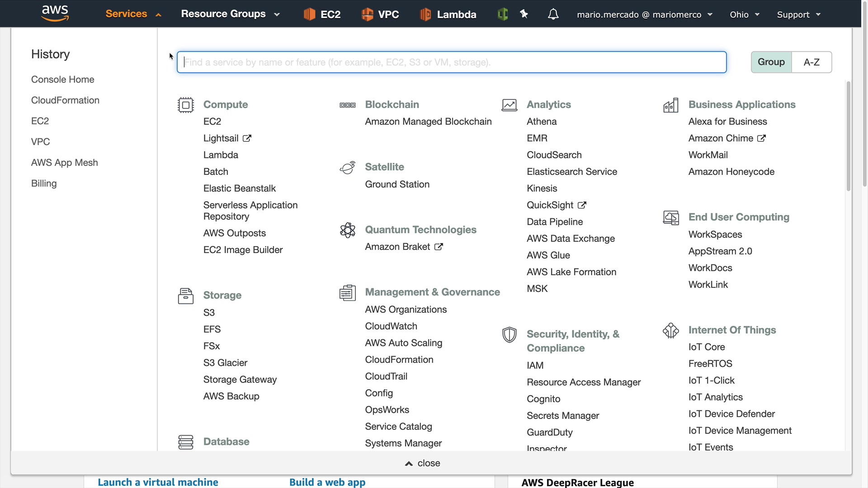This screenshot has height=488, width=868.
Task: Click the pin shortcuts icon
Action: pos(524,14)
